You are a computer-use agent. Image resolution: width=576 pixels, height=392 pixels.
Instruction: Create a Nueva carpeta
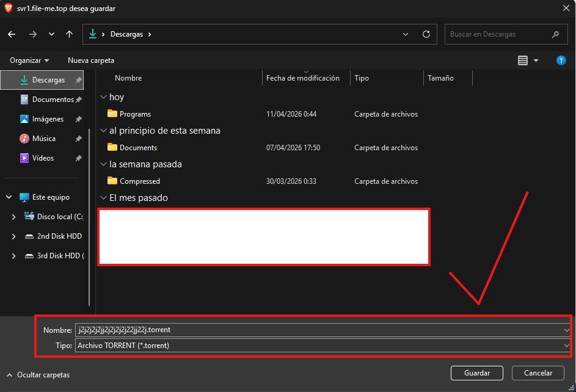(91, 60)
